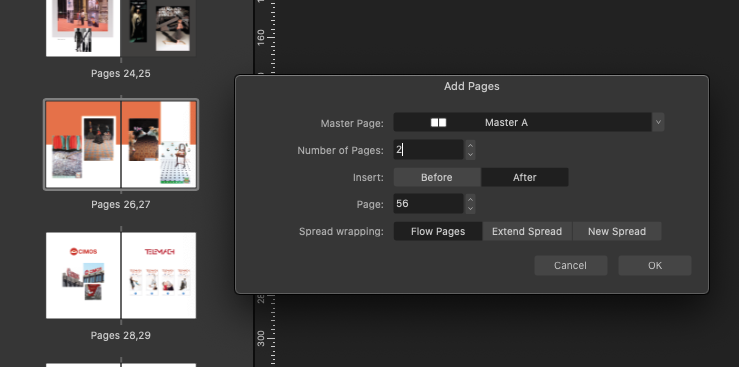Image resolution: width=739 pixels, height=367 pixels.
Task: Click the Number of Pages field
Action: click(428, 150)
